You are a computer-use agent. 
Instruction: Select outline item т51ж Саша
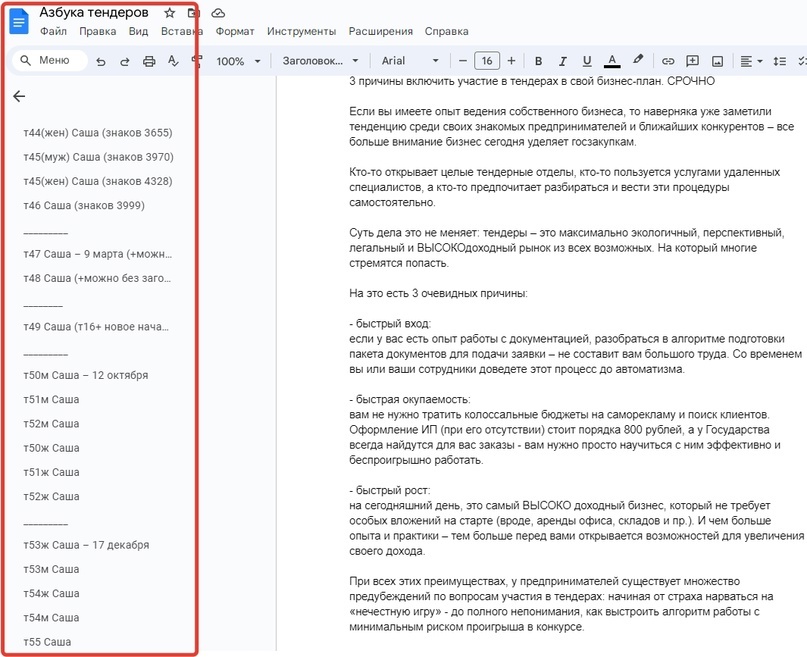tap(51, 472)
